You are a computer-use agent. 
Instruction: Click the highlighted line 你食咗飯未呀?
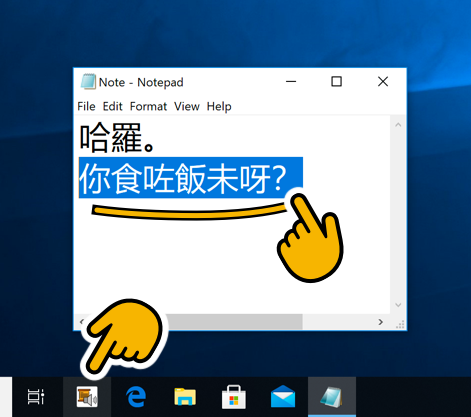[x=191, y=178]
